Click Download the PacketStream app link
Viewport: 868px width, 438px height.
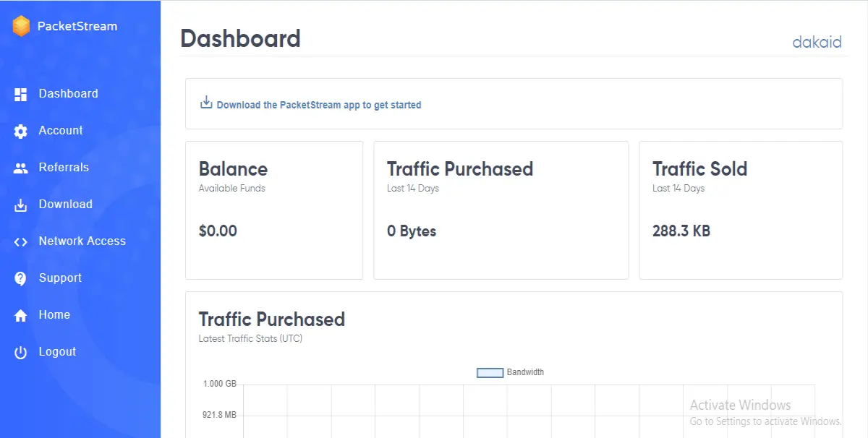point(319,105)
